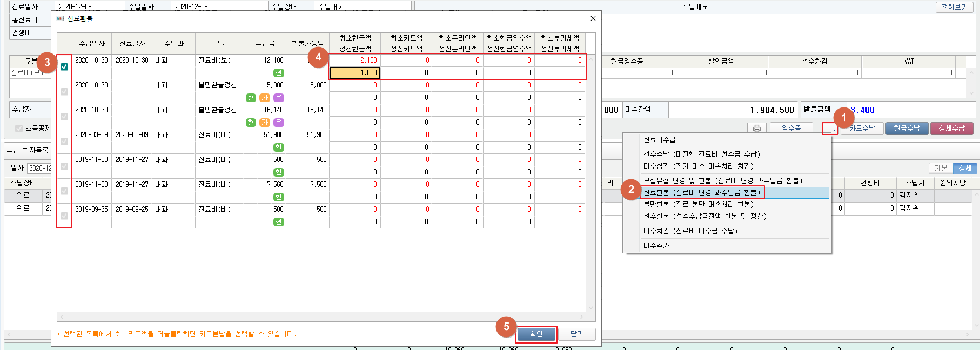Click the purple 온 badge in the 16,140 row

click(278, 123)
